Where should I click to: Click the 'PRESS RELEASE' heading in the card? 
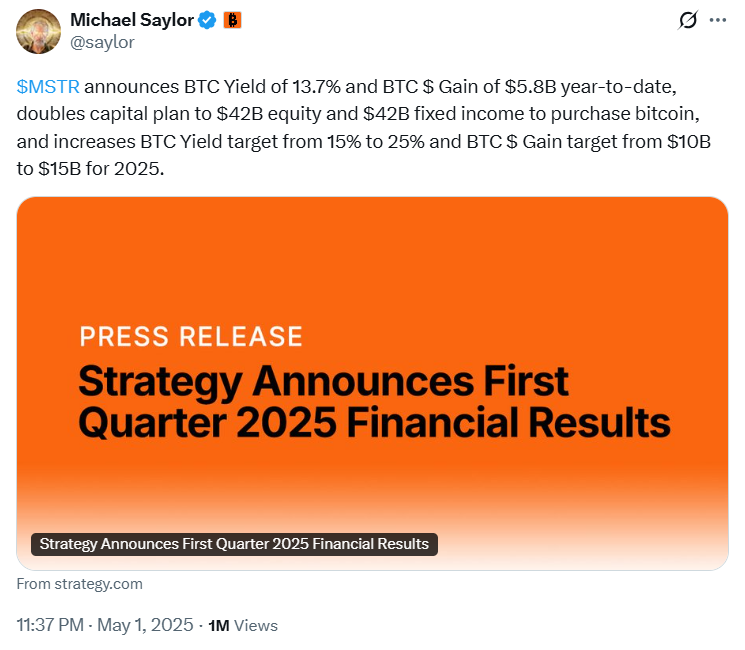point(190,336)
